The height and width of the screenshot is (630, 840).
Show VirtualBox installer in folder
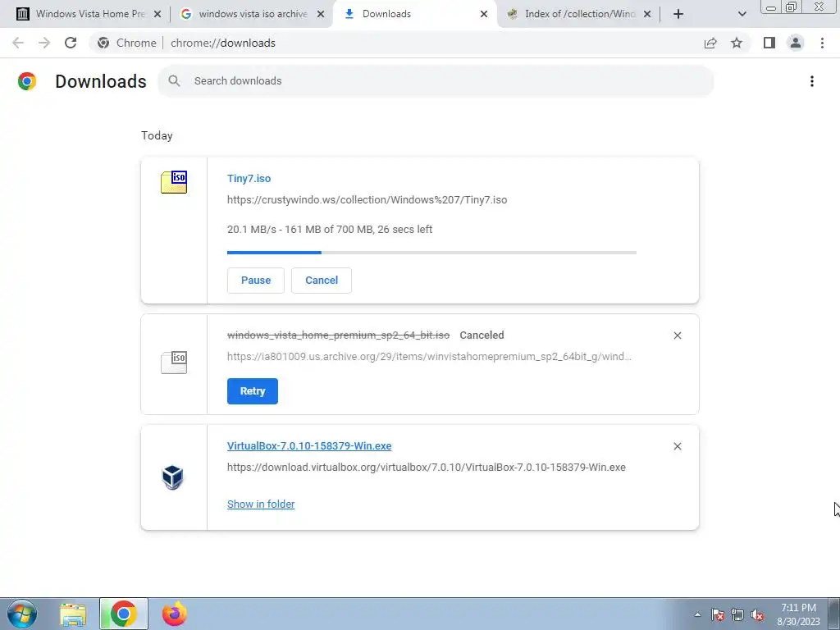tap(261, 504)
